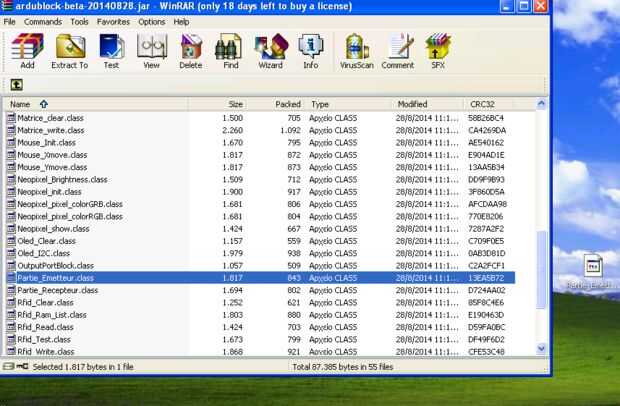The width and height of the screenshot is (620, 406).
Task: Click the Delete toolbar icon
Action: pyautogui.click(x=191, y=51)
